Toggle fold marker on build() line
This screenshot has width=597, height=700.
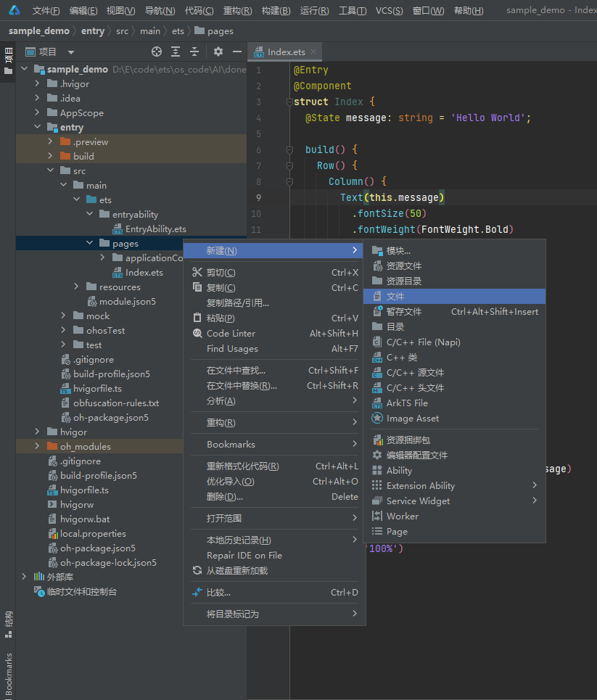click(289, 150)
